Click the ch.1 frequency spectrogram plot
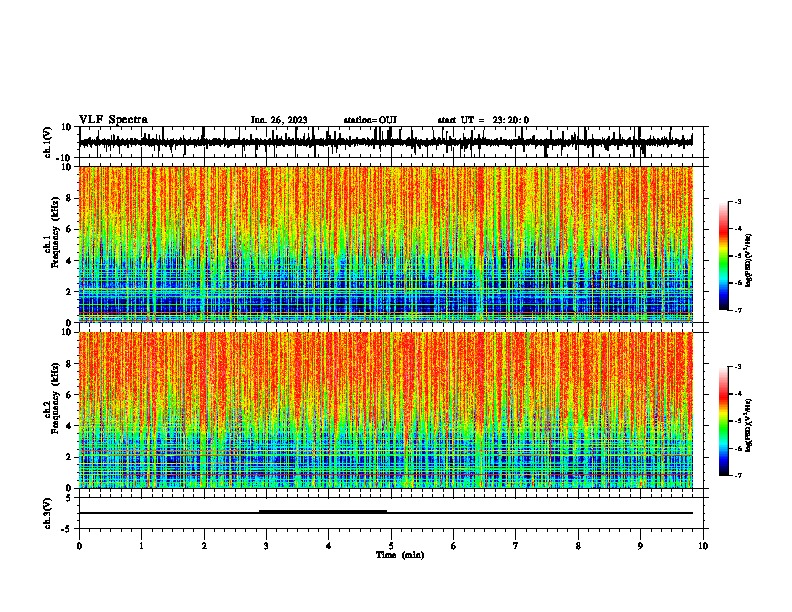The height and width of the screenshot is (612, 792). tap(386, 244)
